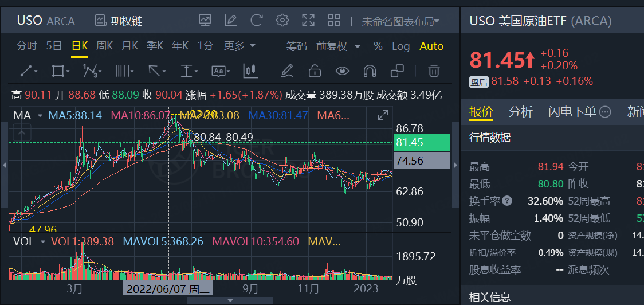Toggle fullscreen chart icon
644x305 pixels.
tap(308, 20)
